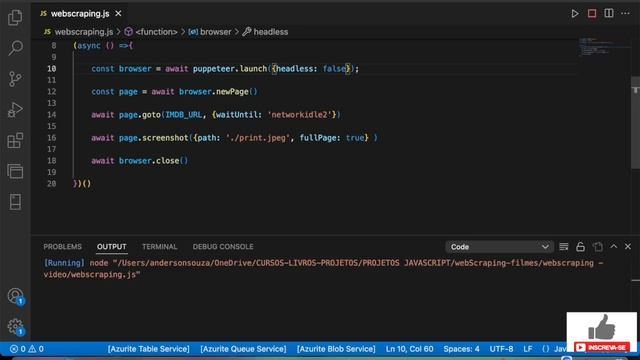Click Ln 10, Col 60 in status bar
The height and width of the screenshot is (360, 640).
[x=409, y=349]
